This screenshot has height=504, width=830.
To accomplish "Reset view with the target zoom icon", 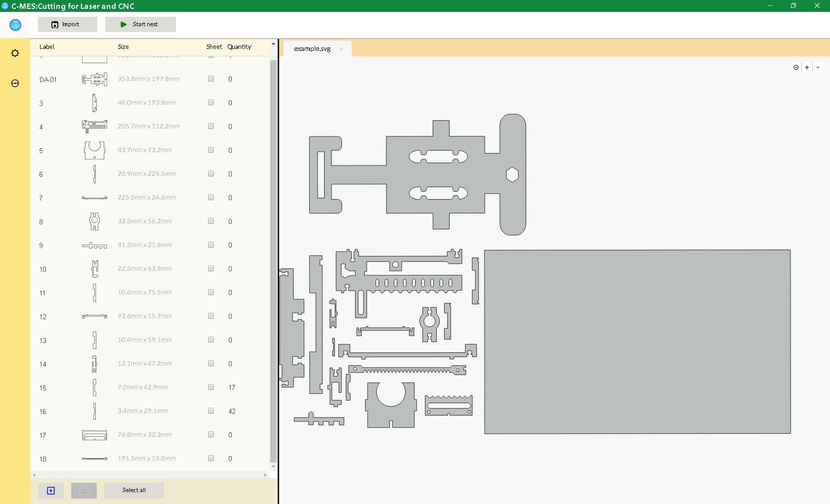I will pyautogui.click(x=796, y=67).
